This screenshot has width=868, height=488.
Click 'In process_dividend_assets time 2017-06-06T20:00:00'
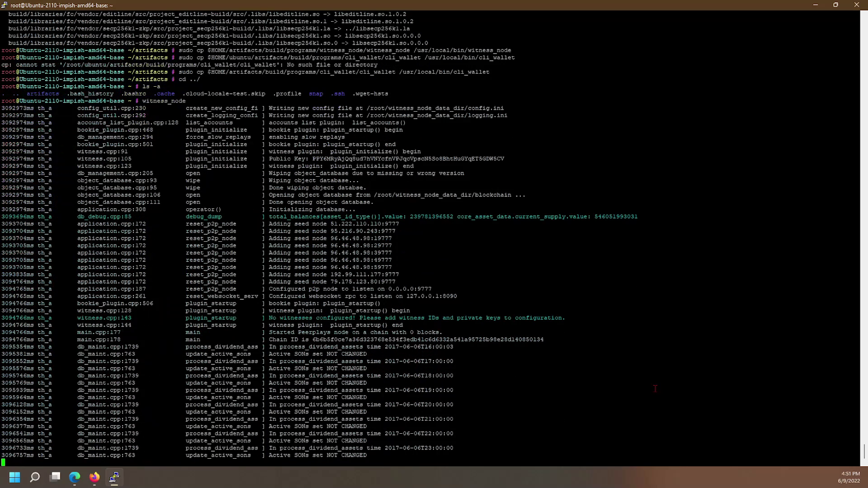point(361,404)
